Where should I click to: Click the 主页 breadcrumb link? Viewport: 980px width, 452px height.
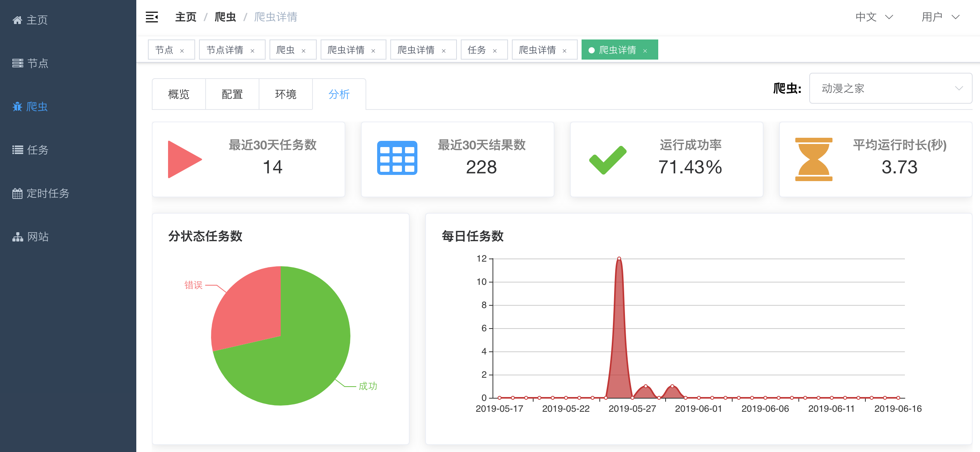(185, 17)
